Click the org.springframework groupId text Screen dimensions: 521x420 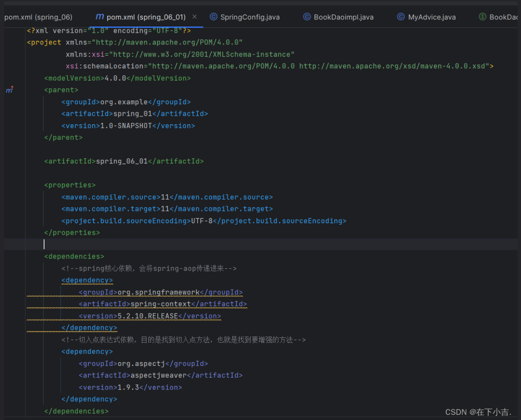point(158,292)
